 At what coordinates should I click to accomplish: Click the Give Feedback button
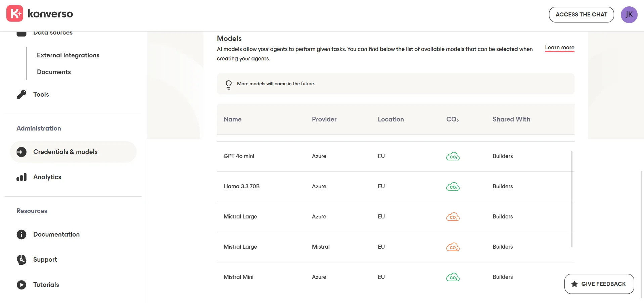(599, 284)
